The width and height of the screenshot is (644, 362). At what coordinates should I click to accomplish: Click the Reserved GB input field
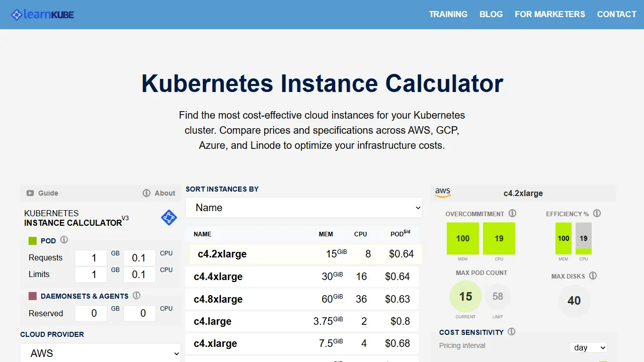(x=91, y=313)
